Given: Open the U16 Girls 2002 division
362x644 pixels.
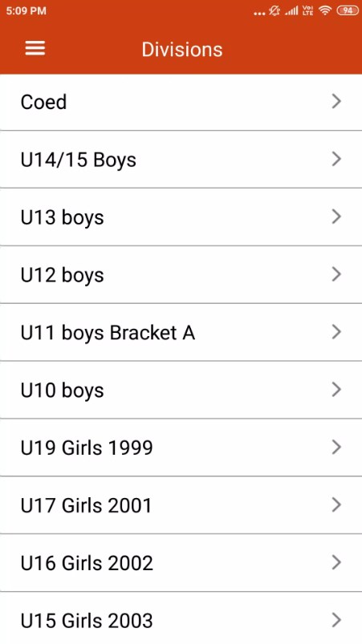Looking at the screenshot, I should [181, 562].
